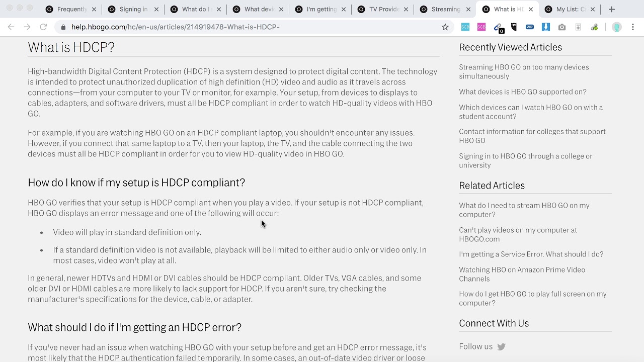Open the gray page-plus extension

coord(578,27)
